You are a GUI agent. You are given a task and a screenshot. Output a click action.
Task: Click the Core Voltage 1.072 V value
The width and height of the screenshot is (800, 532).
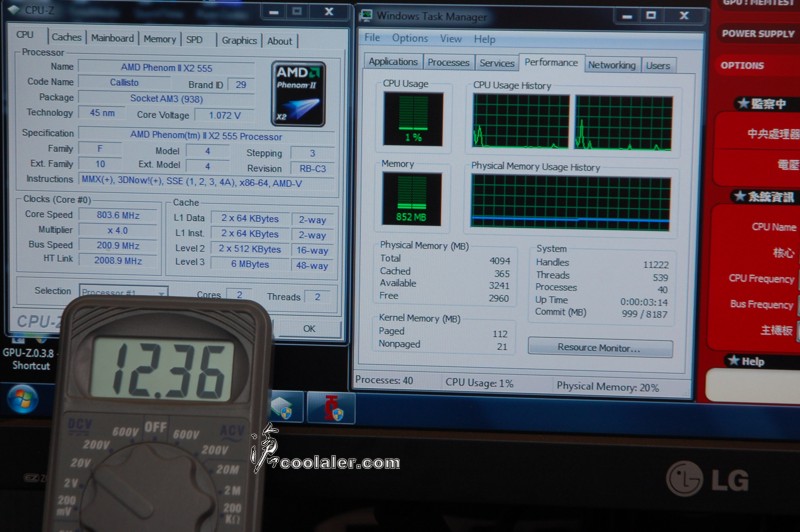pos(224,115)
